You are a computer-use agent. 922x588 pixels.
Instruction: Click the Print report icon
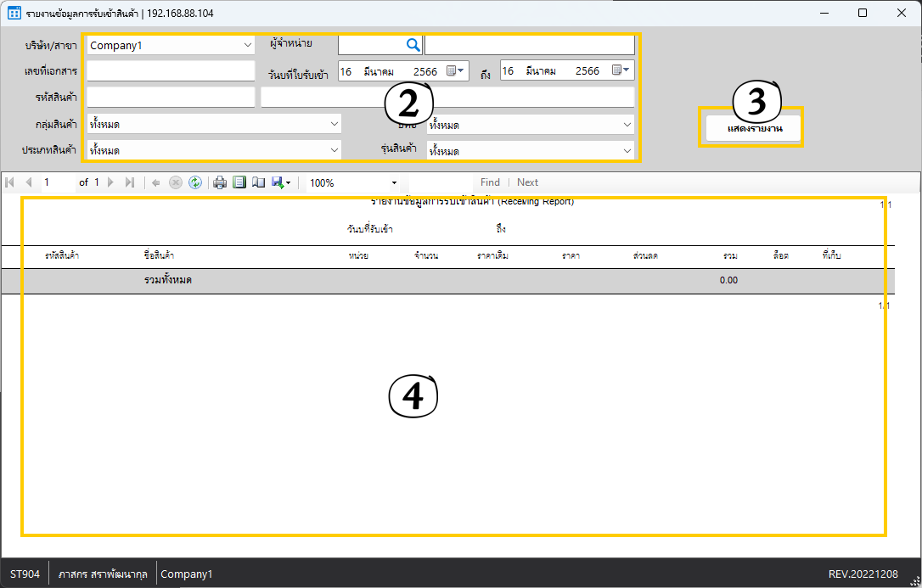click(220, 182)
